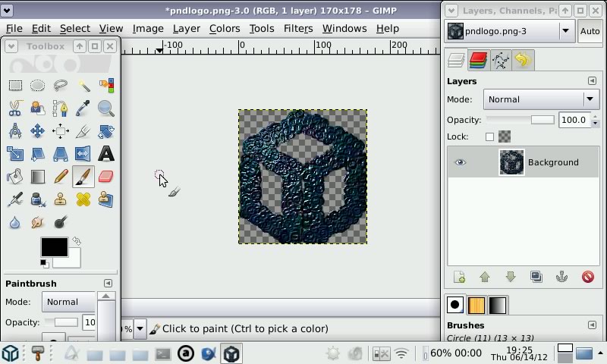Select the Move tool

pos(37,131)
